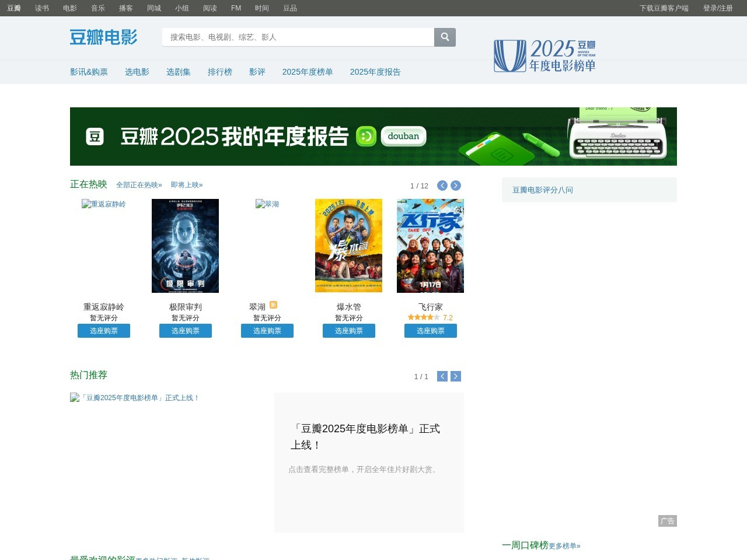
Task: Click 选座购票 button for 飞行家
Action: click(x=430, y=331)
